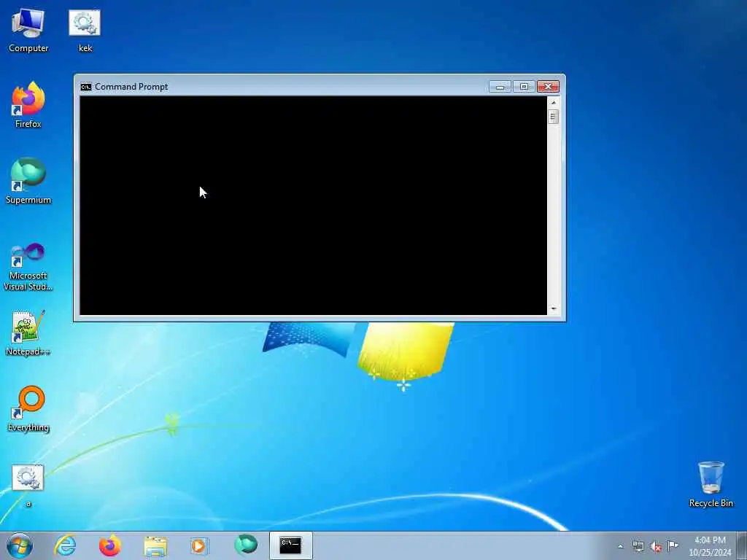Select the Supermium desktop shortcut
Screen dimensions: 747x560
pyautogui.click(x=28, y=181)
